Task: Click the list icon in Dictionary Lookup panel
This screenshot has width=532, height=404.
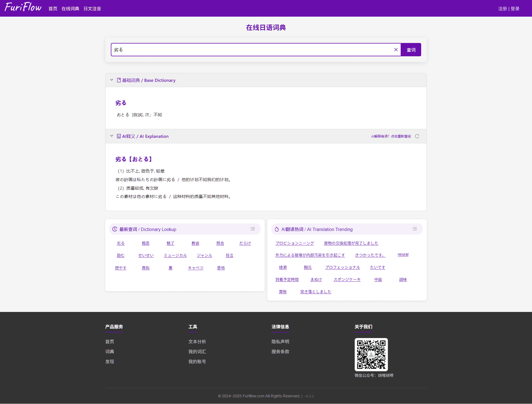Action: coord(253,229)
